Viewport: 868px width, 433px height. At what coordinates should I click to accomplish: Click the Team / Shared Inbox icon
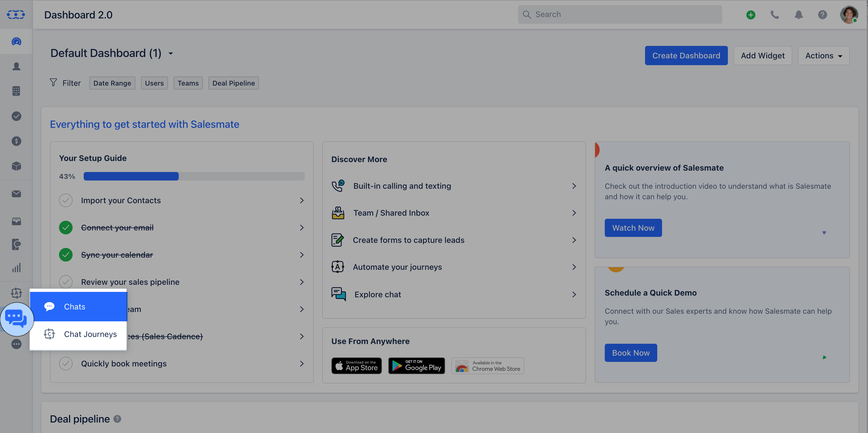pos(338,213)
